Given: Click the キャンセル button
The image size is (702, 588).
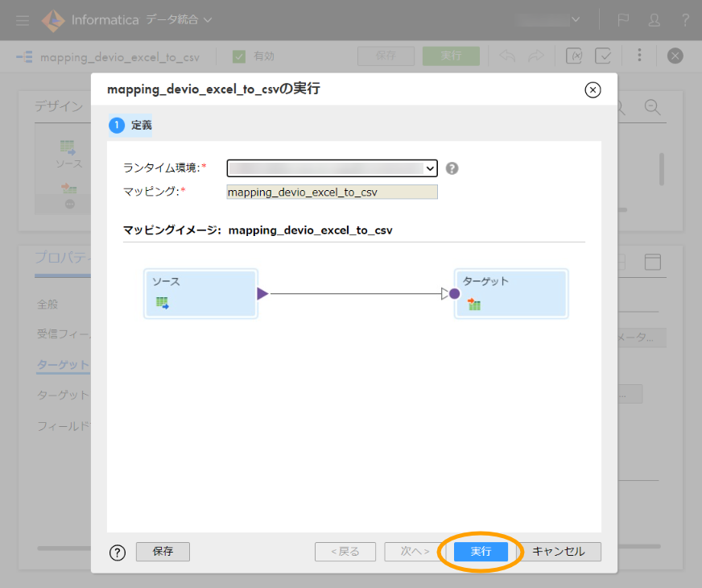Looking at the screenshot, I should coord(559,552).
